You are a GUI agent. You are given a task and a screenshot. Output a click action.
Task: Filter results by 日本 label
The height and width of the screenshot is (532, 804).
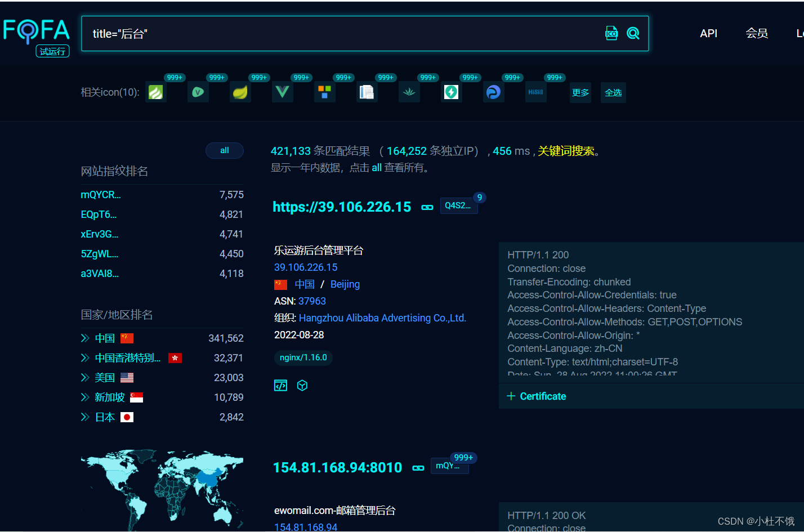[105, 417]
